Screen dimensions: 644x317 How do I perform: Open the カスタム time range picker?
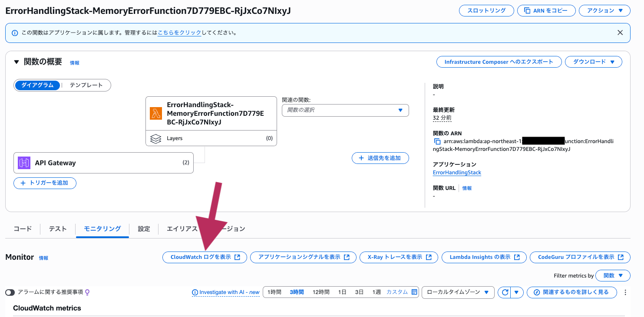click(402, 292)
